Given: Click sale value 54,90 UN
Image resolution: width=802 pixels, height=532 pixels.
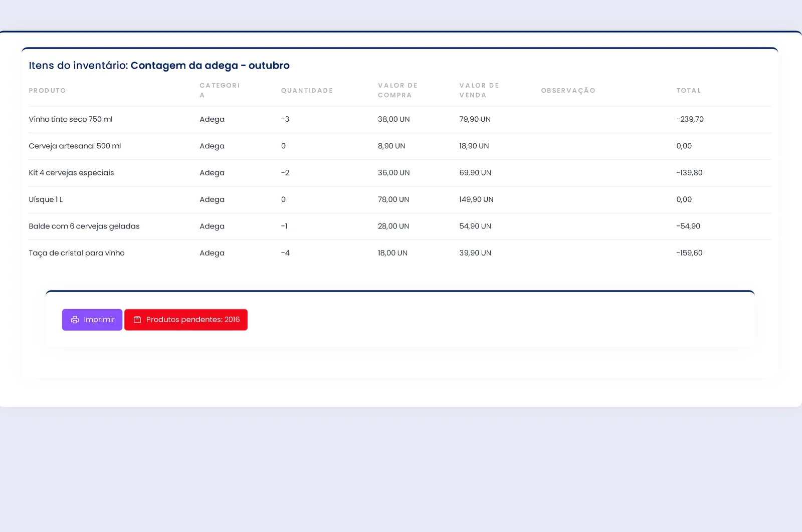Looking at the screenshot, I should pos(475,226).
